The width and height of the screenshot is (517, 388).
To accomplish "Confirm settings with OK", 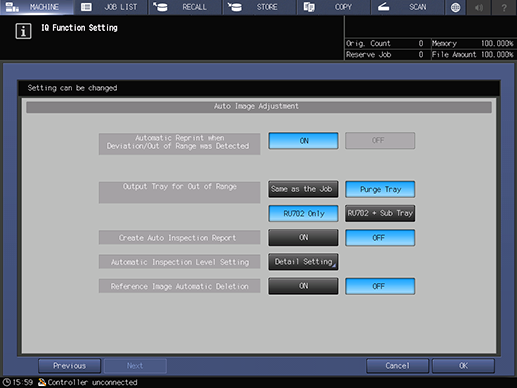I will (463, 366).
